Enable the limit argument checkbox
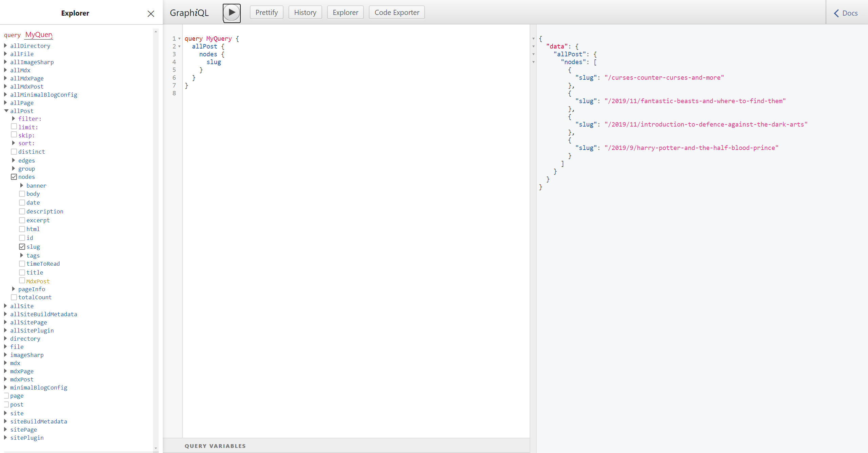The width and height of the screenshot is (868, 453). (14, 126)
